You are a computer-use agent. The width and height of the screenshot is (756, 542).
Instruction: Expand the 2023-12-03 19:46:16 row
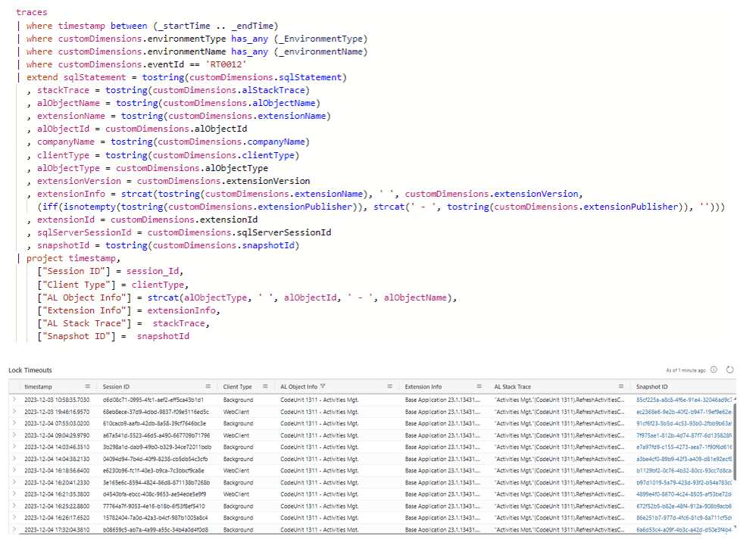(x=14, y=411)
